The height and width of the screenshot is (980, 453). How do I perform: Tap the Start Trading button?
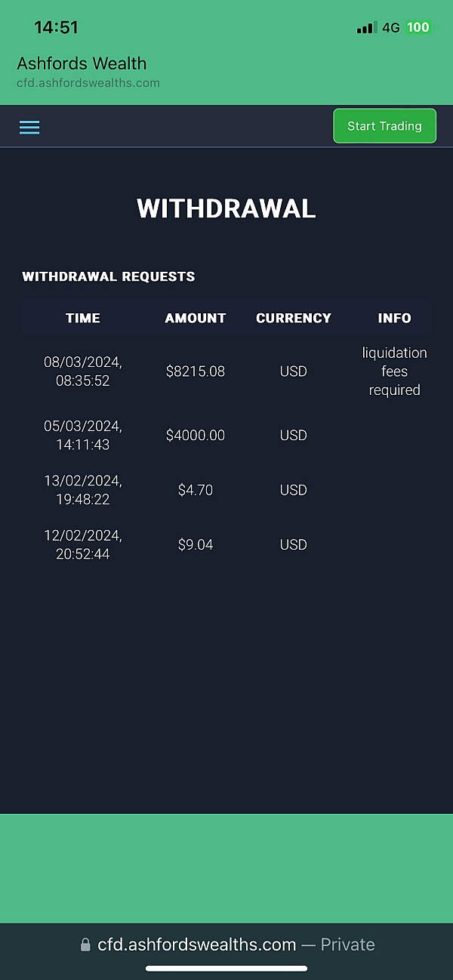click(384, 126)
